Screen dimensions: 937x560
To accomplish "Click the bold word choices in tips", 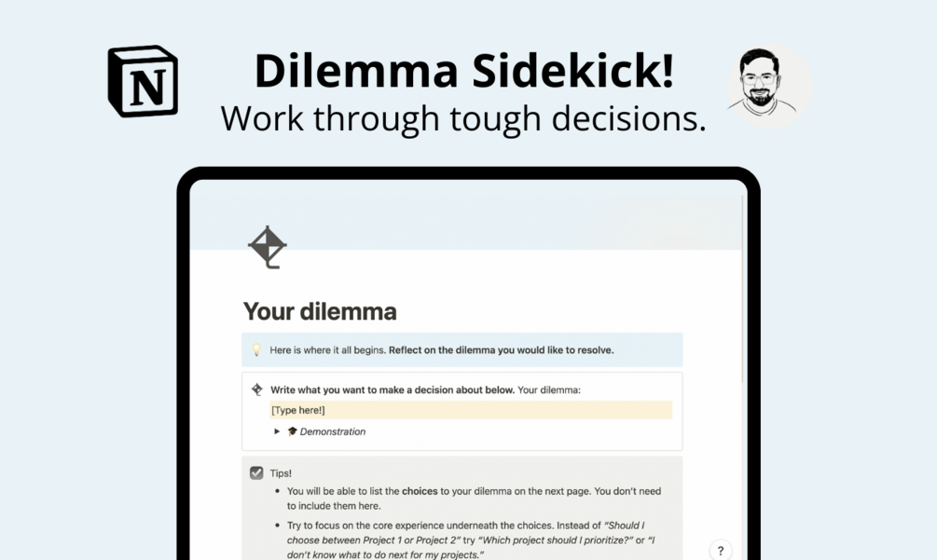I will coord(420,491).
